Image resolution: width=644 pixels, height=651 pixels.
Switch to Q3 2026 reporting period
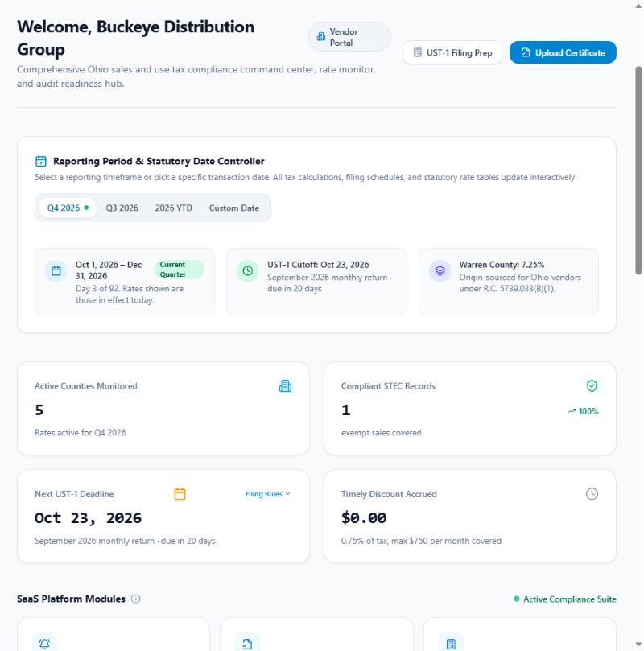point(122,208)
